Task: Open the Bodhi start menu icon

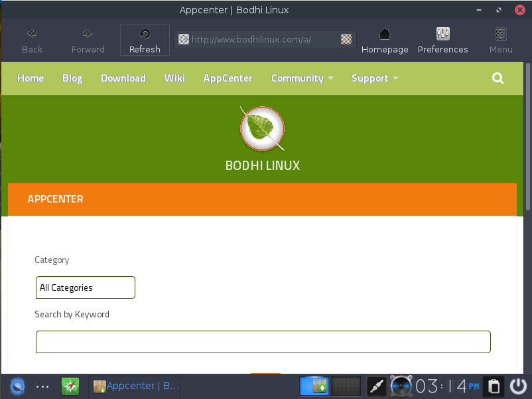Action: tap(17, 386)
